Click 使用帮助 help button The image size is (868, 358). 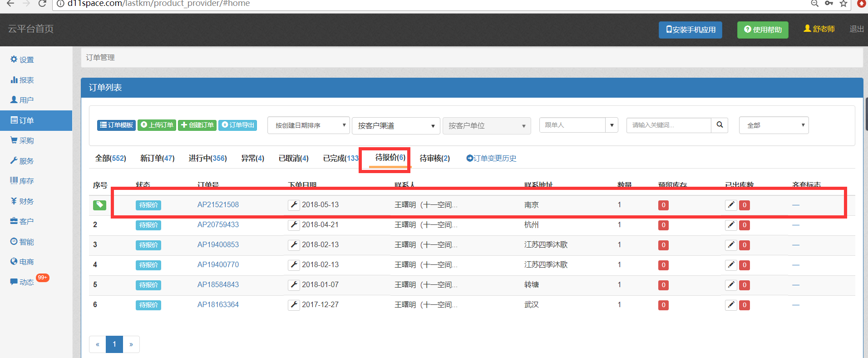pos(763,30)
